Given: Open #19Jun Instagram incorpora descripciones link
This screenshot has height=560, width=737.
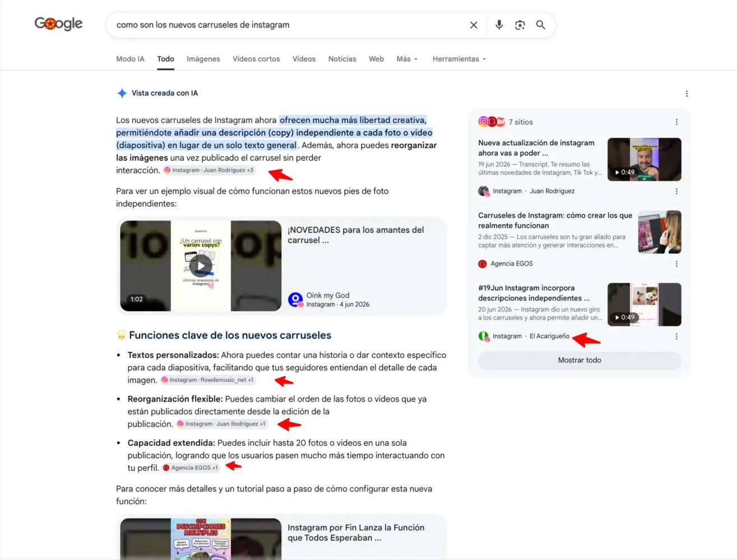Looking at the screenshot, I should 534,293.
